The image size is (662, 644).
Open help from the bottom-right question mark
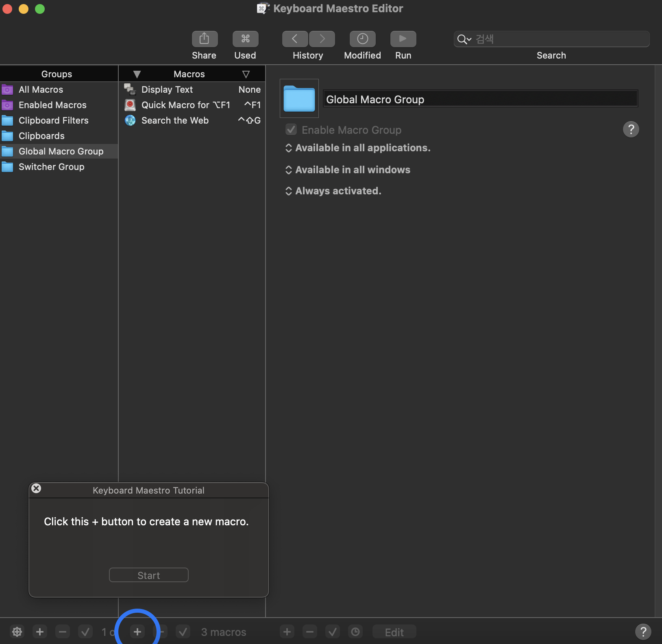643,632
